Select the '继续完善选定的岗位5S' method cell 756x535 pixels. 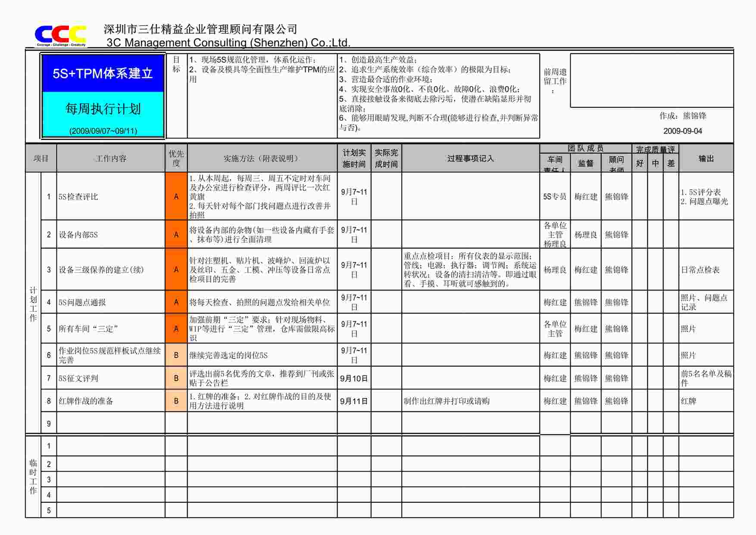coord(262,355)
